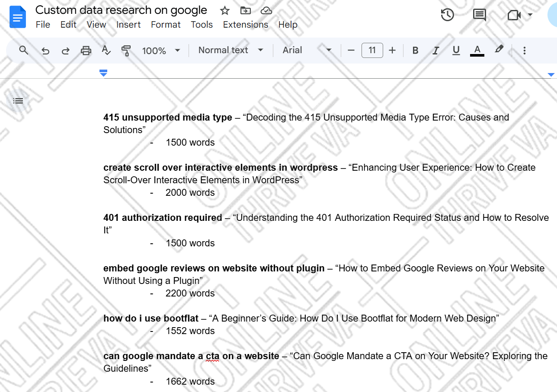Start a Meet call with camera icon
Image resolution: width=557 pixels, height=392 pixels.
pos(514,15)
